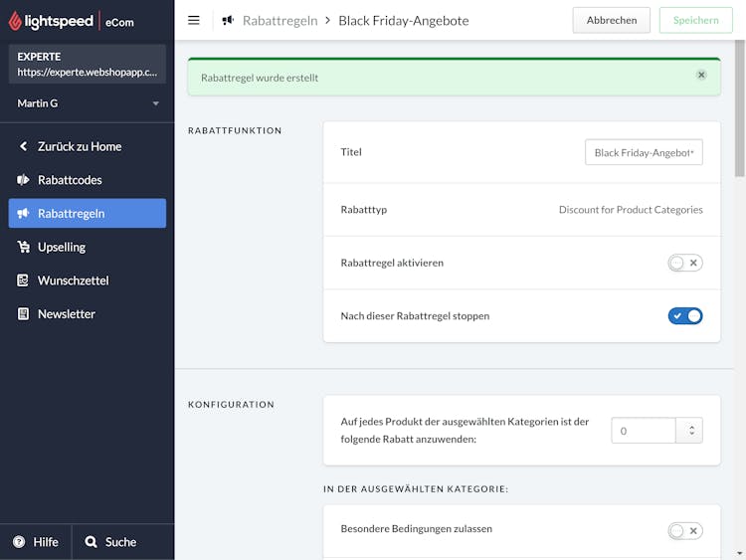Click the Newsletter sidebar icon
746x560 pixels.
23,314
